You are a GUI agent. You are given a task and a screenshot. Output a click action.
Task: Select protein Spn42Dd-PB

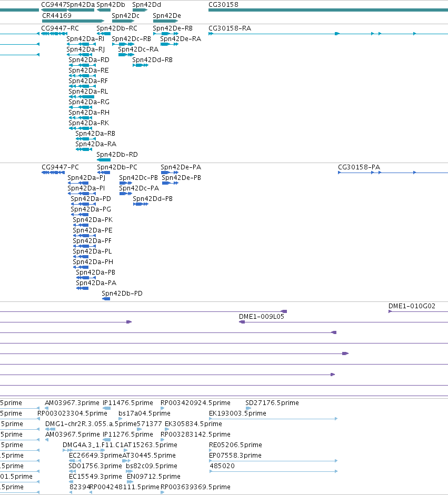(x=153, y=198)
